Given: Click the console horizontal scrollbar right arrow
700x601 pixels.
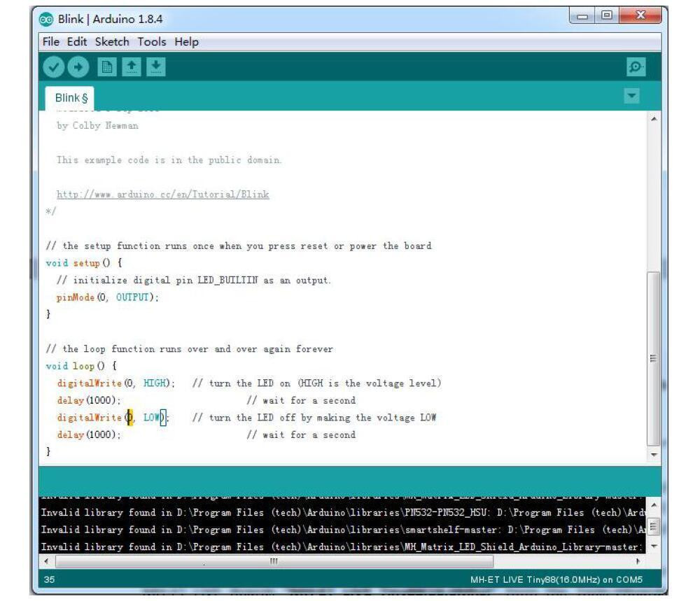Looking at the screenshot, I should [x=638, y=561].
